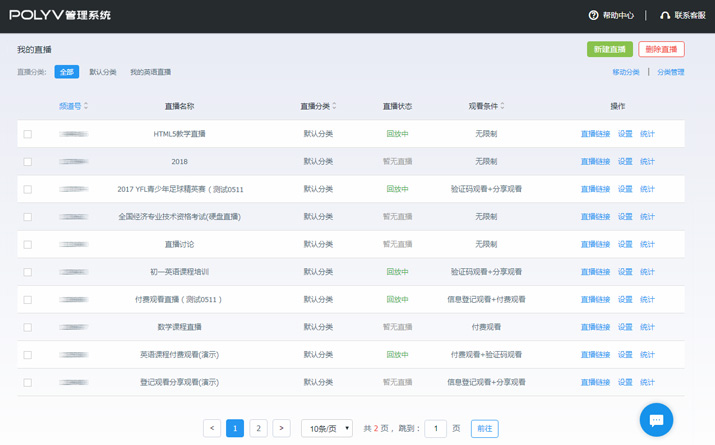The image size is (715, 445).
Task: Check the box for HTML5教学直播 row
Action: (x=28, y=134)
